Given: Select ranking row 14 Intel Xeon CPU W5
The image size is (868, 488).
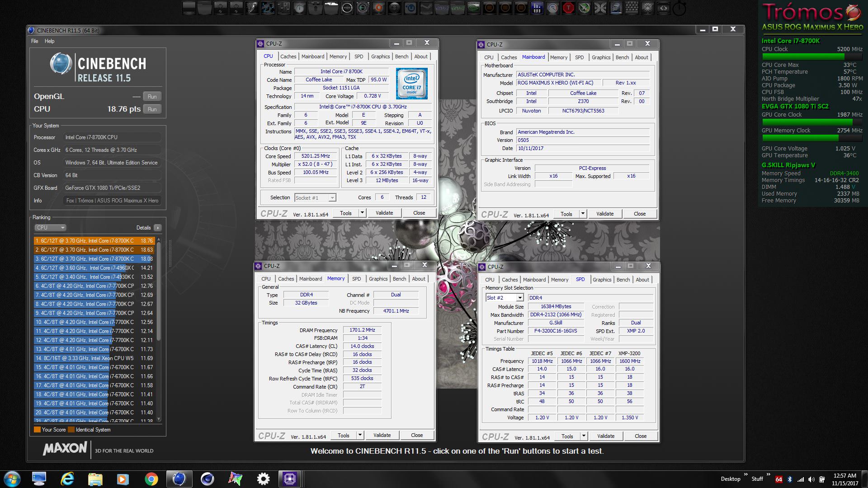Looking at the screenshot, I should point(94,358).
